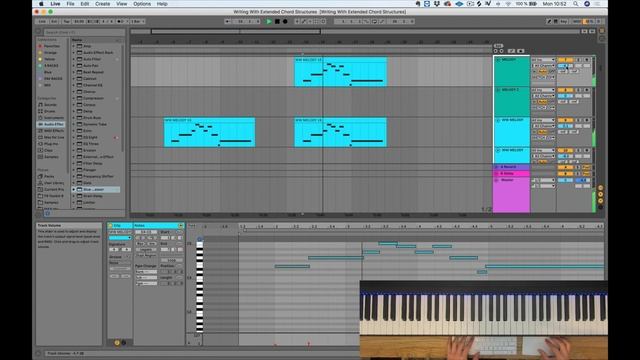Expand the Grain Delay folder
The height and width of the screenshot is (360, 640).
point(74,196)
